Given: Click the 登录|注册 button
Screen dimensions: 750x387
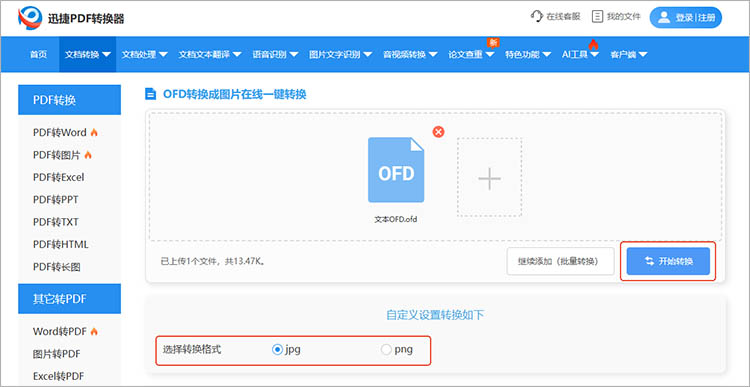Looking at the screenshot, I should pos(685,18).
